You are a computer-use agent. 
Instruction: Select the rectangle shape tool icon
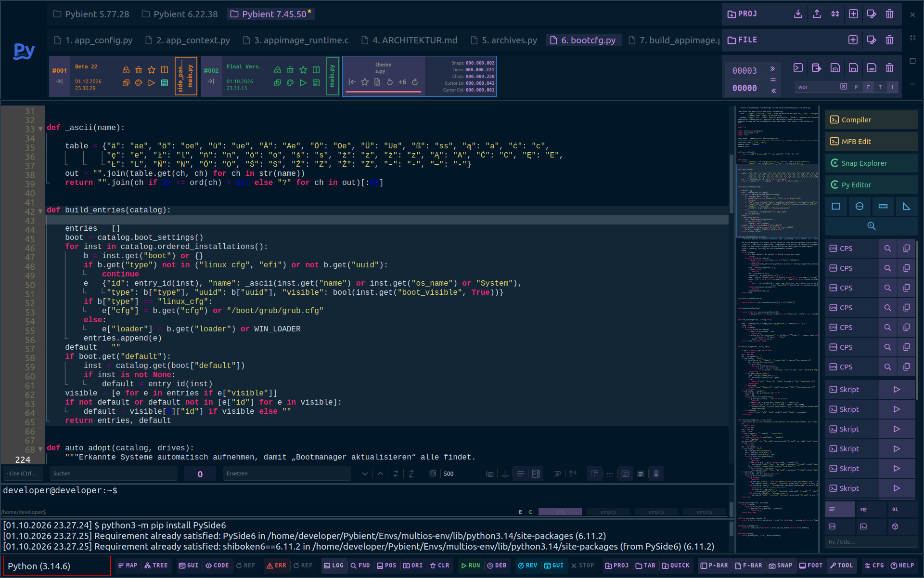[836, 206]
